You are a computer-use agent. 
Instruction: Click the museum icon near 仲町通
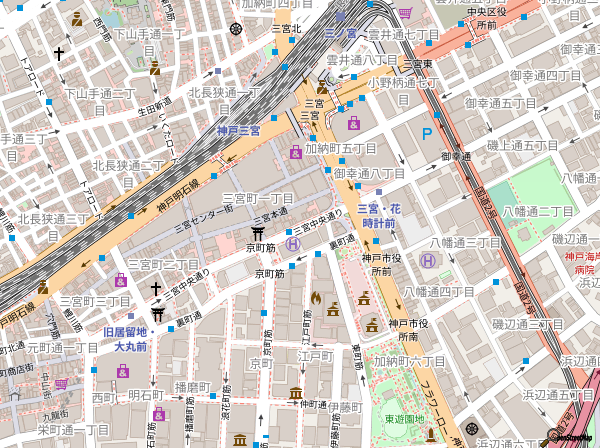point(295,393)
